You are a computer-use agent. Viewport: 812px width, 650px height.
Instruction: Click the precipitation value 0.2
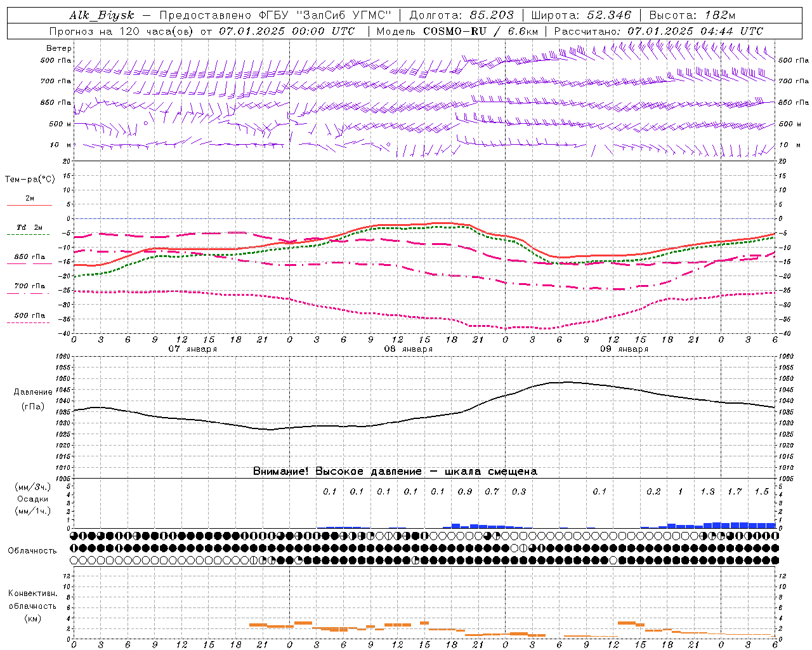653,491
